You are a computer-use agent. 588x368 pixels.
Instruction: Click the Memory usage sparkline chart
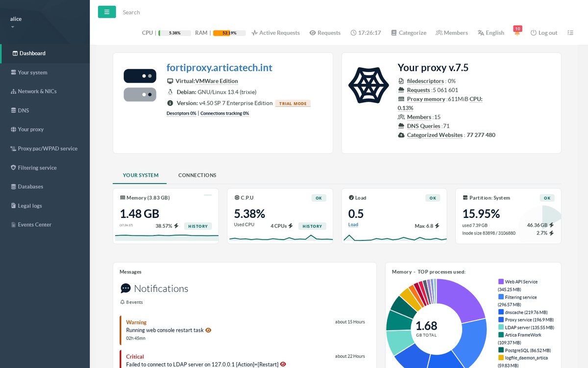coord(167,237)
